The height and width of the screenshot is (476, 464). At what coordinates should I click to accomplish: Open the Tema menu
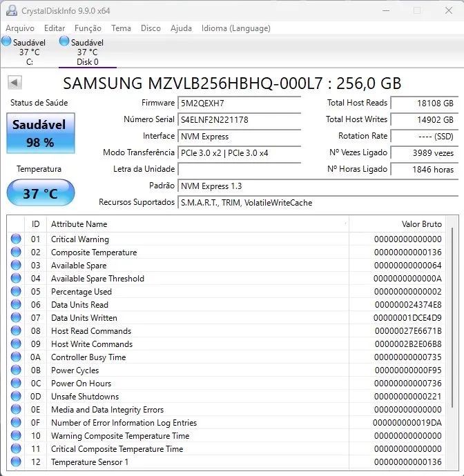(121, 28)
